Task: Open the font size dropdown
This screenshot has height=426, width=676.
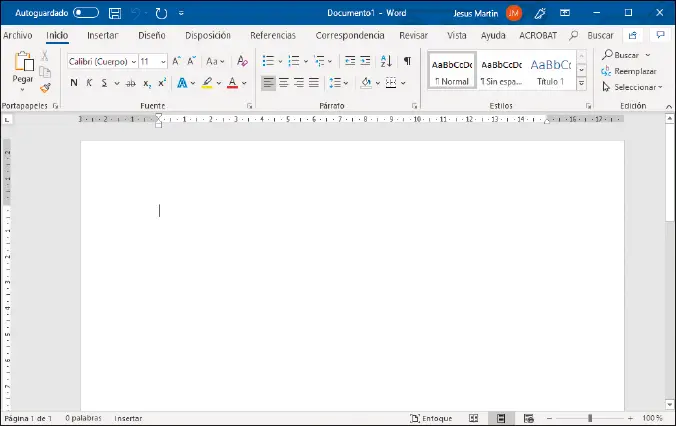Action: (162, 61)
